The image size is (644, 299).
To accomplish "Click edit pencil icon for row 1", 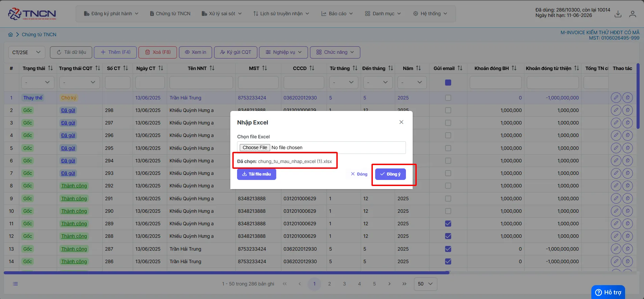I will pos(616,98).
